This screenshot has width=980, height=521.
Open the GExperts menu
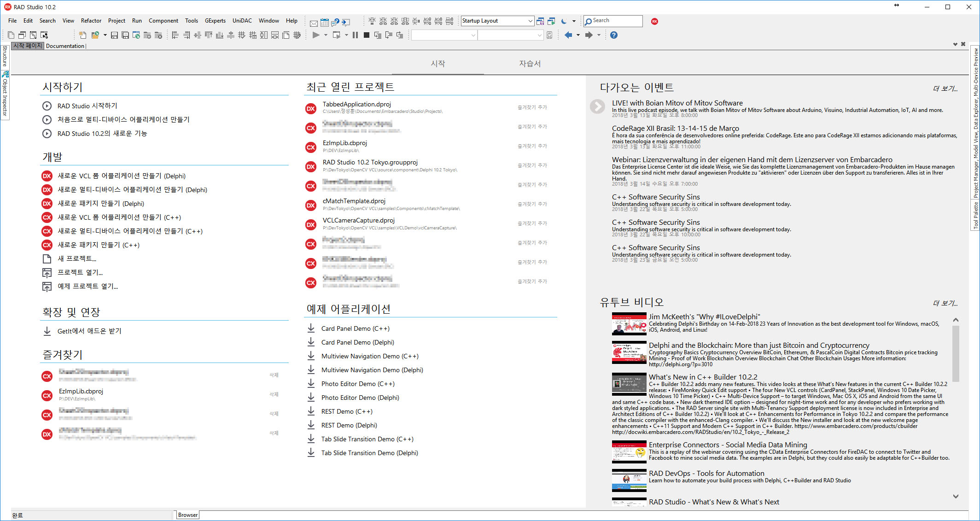[x=215, y=21]
